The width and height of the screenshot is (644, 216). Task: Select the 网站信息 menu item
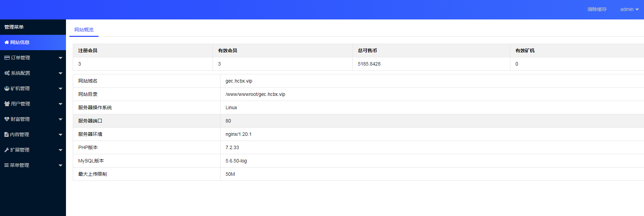(33, 42)
